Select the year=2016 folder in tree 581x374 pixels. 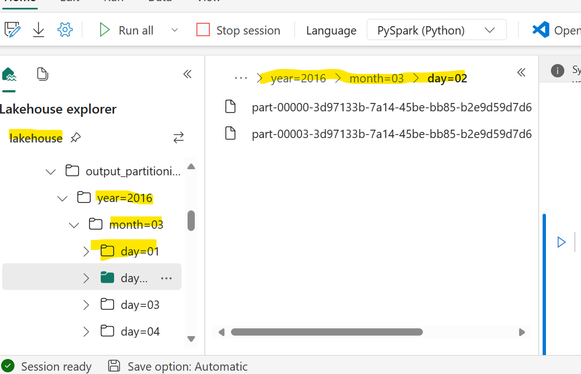tap(115, 198)
